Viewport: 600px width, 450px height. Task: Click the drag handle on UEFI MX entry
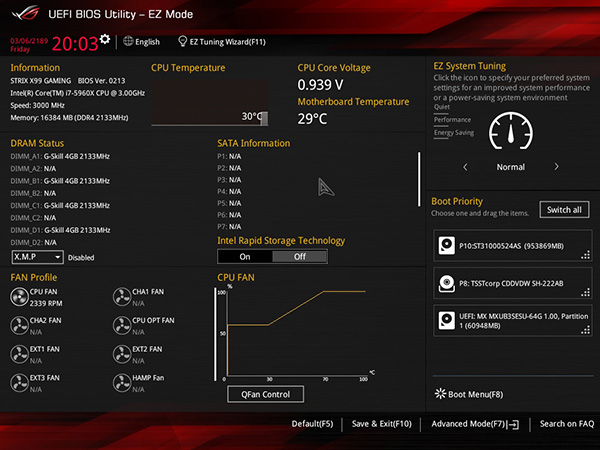tap(585, 330)
